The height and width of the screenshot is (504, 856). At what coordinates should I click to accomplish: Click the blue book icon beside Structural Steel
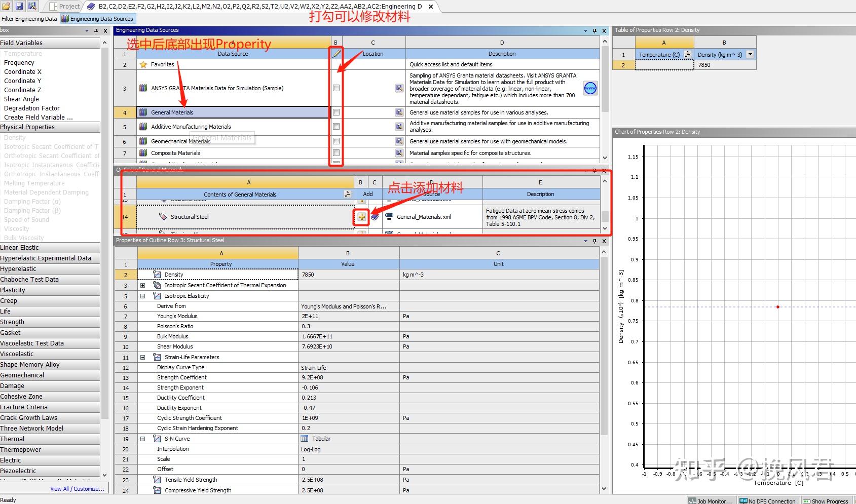(375, 217)
